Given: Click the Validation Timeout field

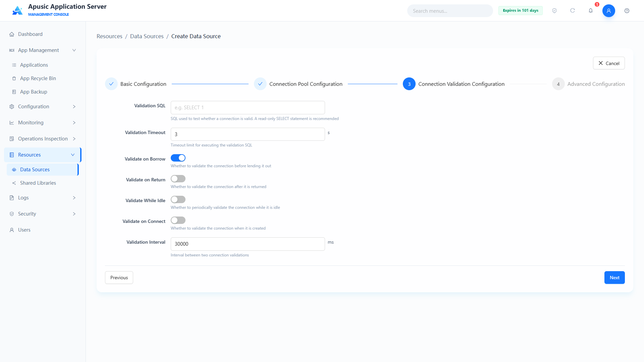Looking at the screenshot, I should (248, 134).
